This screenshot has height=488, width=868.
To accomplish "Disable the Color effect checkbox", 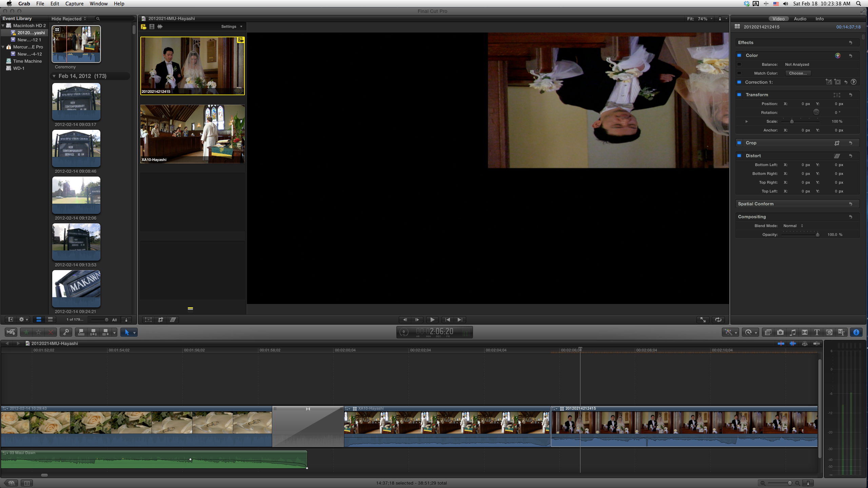I will 739,55.
